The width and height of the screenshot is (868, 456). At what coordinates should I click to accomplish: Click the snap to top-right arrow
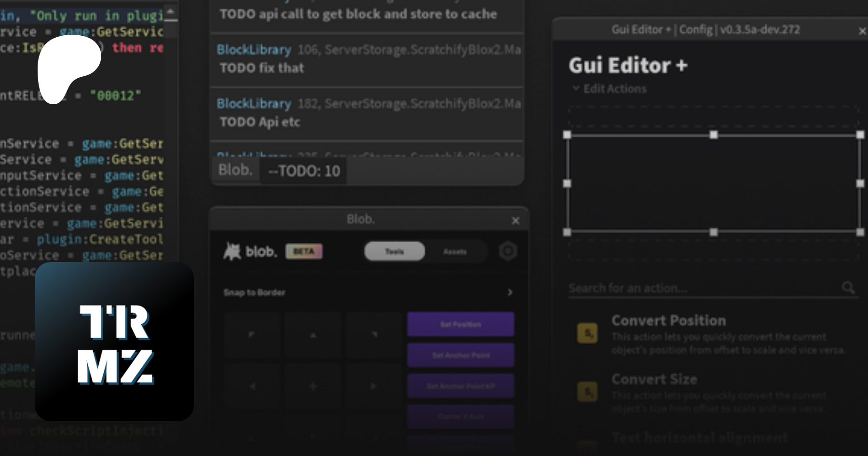(x=374, y=334)
